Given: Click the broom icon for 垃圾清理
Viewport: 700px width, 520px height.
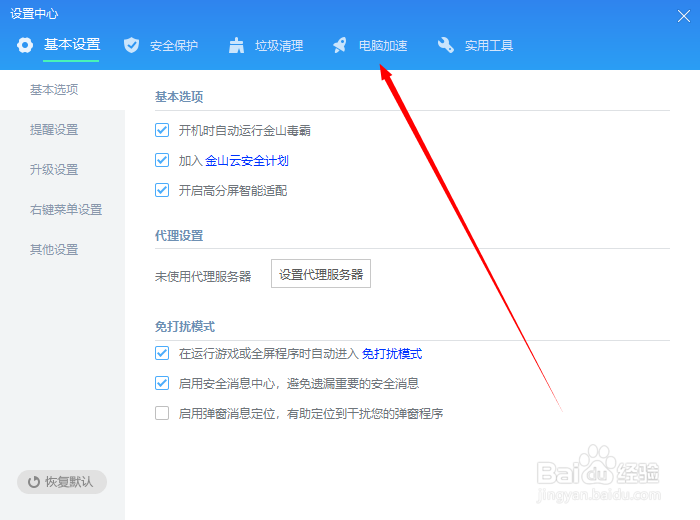Looking at the screenshot, I should pyautogui.click(x=236, y=45).
